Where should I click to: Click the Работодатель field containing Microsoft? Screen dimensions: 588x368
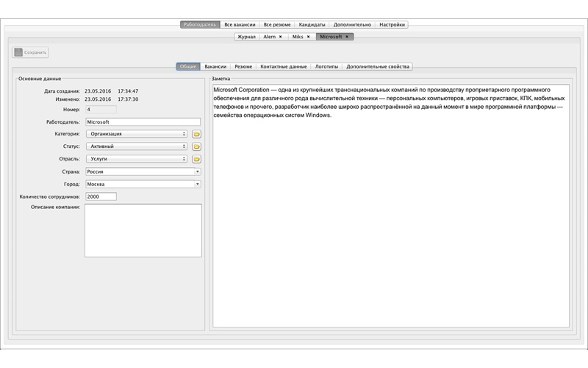coord(143,122)
